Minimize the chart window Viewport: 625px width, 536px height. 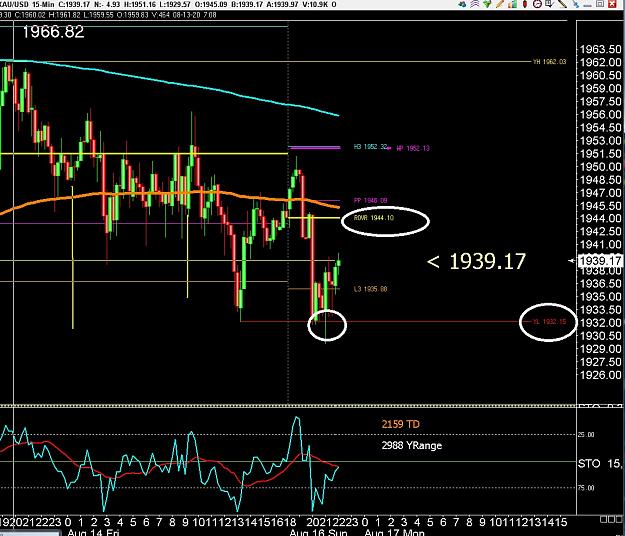[x=587, y=6]
